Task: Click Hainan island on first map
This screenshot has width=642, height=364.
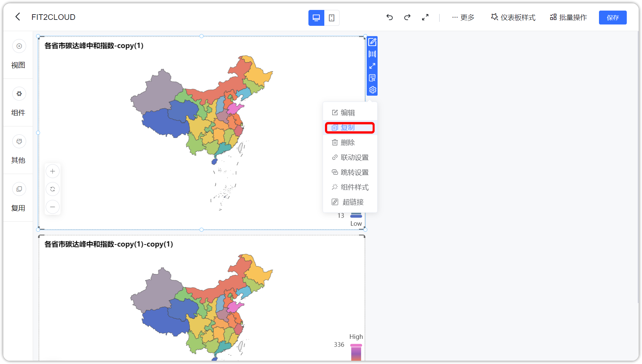Action: coord(214,161)
